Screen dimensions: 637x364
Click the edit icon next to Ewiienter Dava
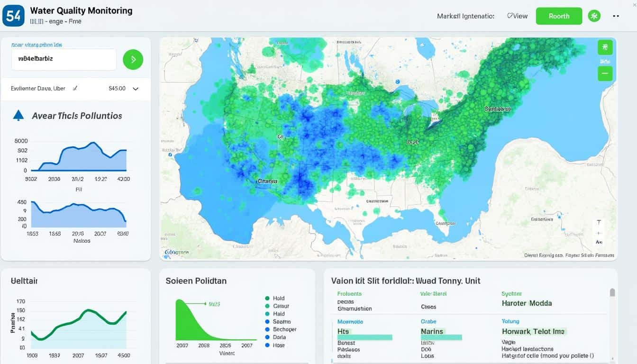pyautogui.click(x=75, y=88)
